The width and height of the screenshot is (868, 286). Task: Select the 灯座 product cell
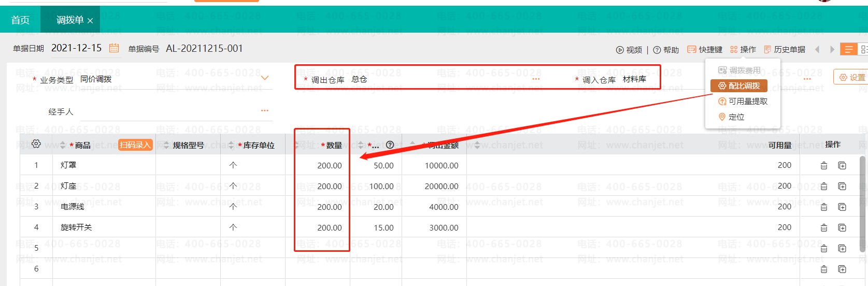click(104, 185)
